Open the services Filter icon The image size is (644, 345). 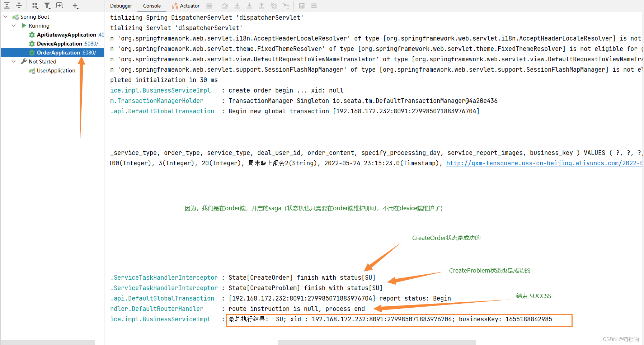pyautogui.click(x=47, y=5)
